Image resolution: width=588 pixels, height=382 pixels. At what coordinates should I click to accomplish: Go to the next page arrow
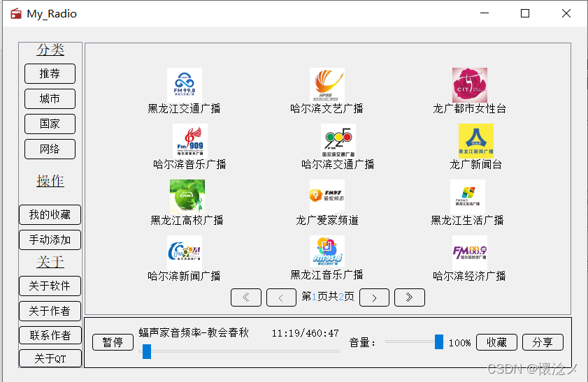374,297
